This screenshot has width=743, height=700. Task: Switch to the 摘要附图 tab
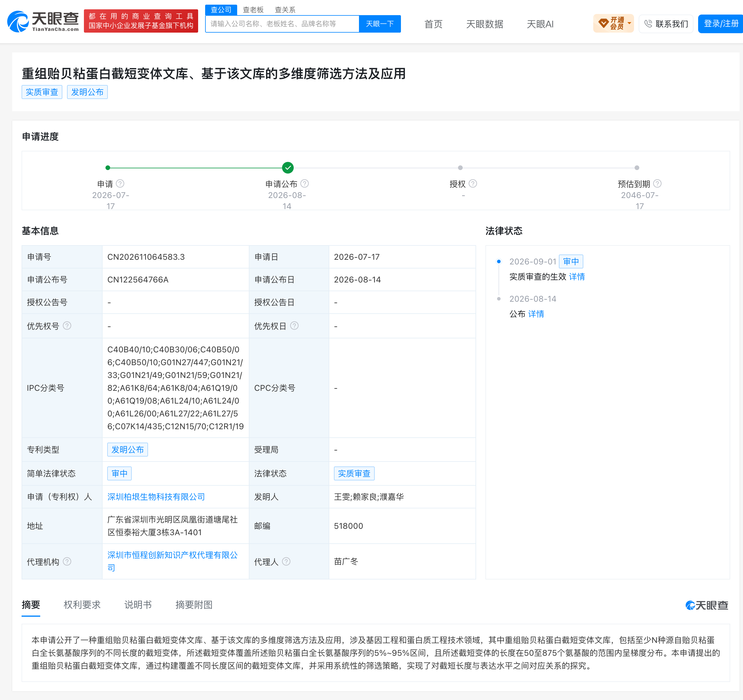coord(194,605)
